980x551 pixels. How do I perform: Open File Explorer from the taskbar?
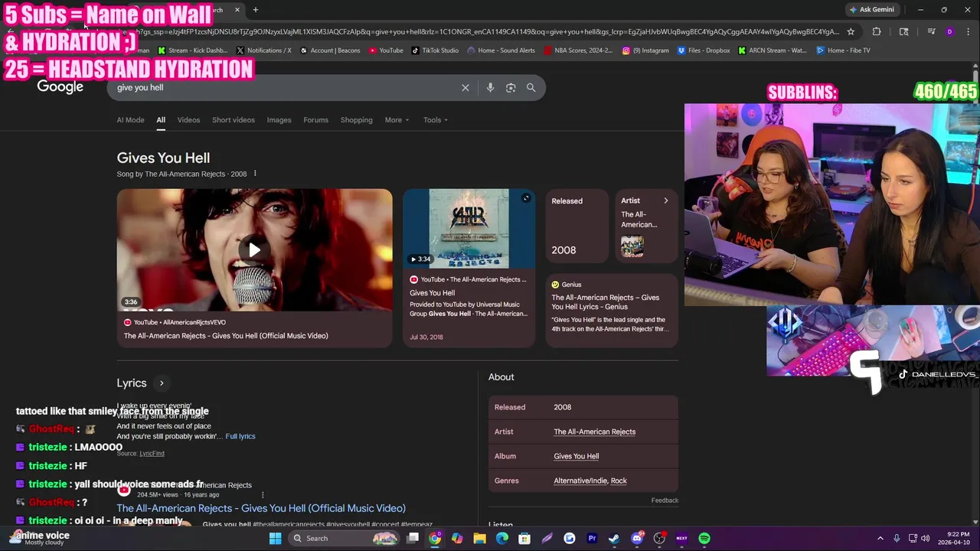tap(479, 538)
